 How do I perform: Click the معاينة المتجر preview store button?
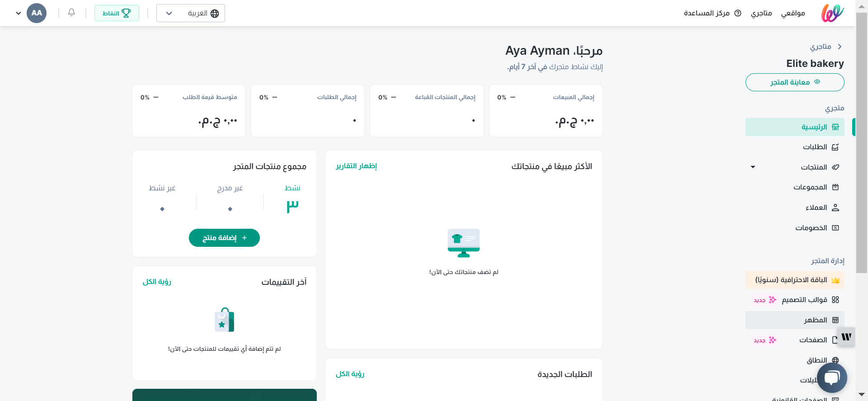[x=795, y=82]
